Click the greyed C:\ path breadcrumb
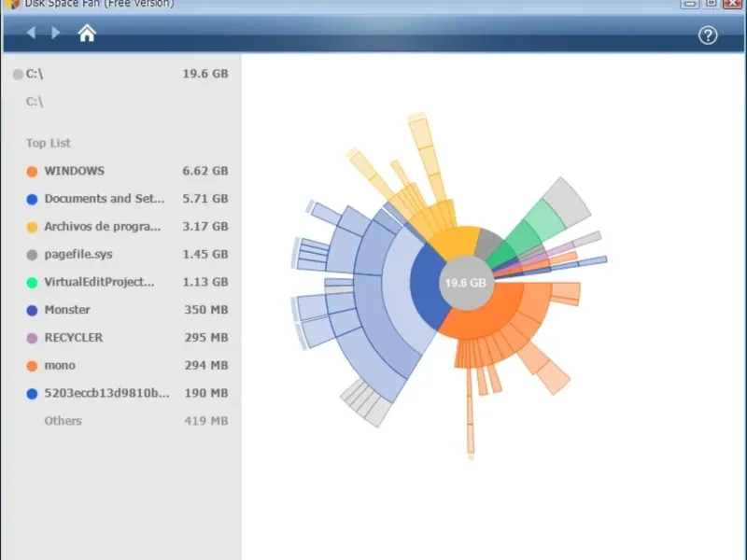The image size is (747, 560). coord(35,102)
